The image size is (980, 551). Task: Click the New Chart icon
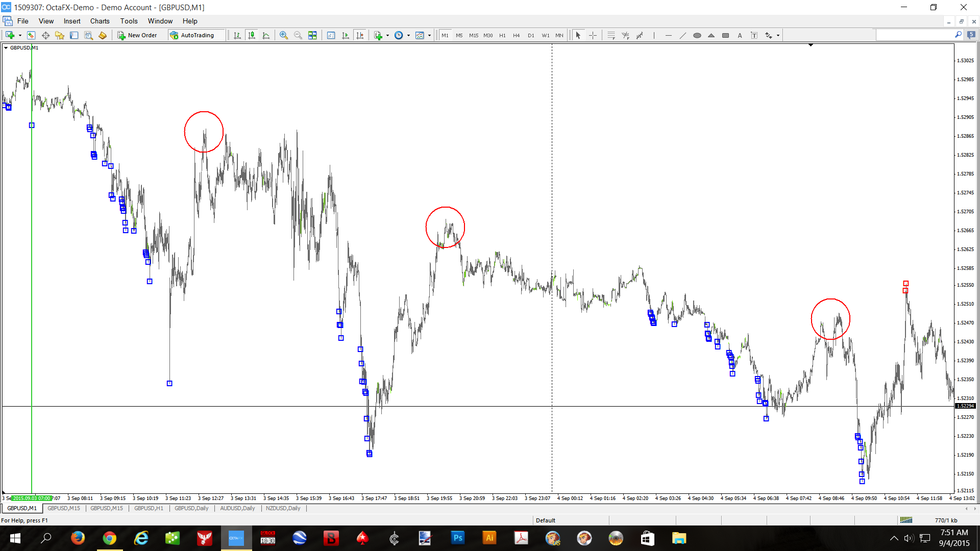point(10,35)
